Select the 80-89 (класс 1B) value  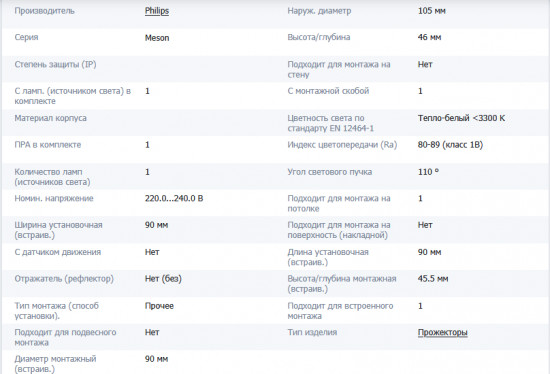point(450,145)
